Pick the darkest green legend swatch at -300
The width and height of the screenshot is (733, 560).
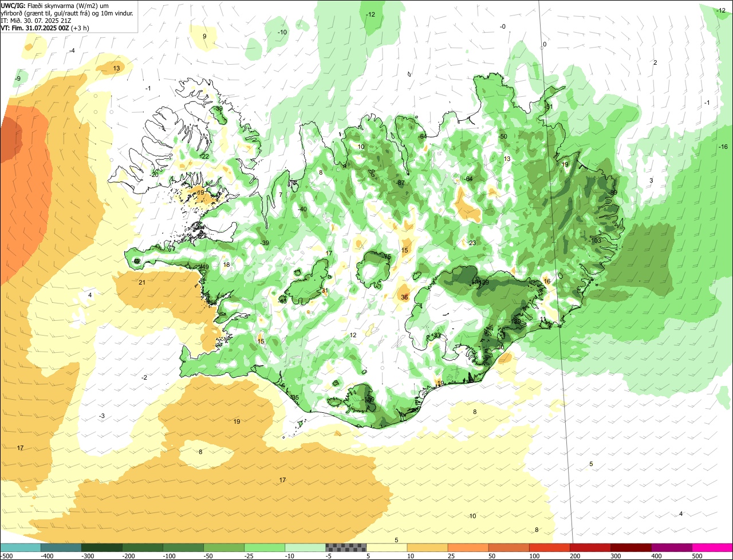pos(102,547)
